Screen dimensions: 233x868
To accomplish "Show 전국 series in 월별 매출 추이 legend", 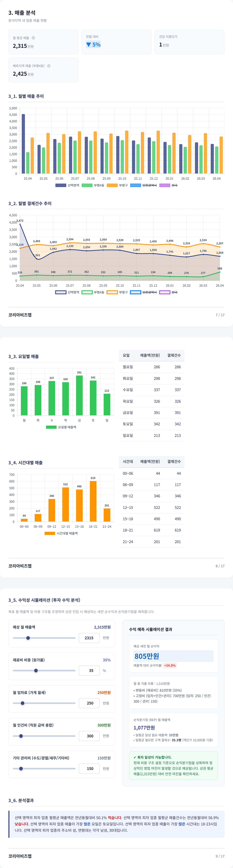I will pos(168,185).
